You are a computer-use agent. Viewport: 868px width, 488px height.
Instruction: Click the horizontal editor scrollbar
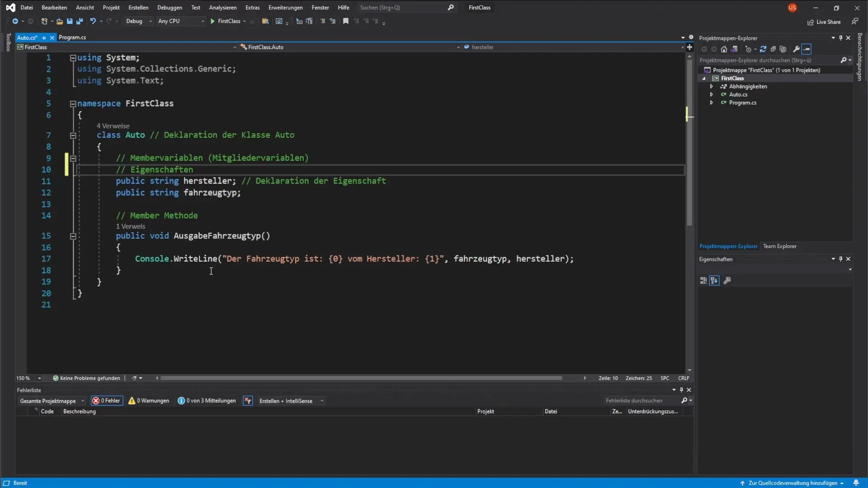361,378
